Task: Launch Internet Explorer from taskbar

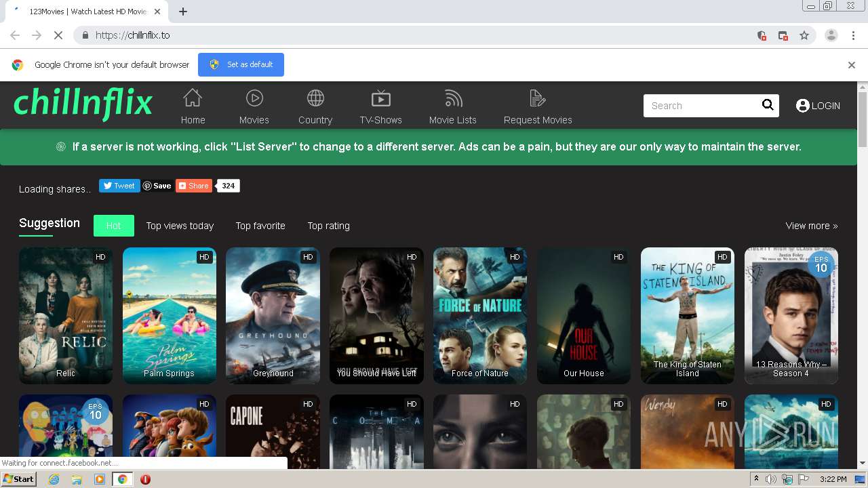Action: (x=54, y=479)
